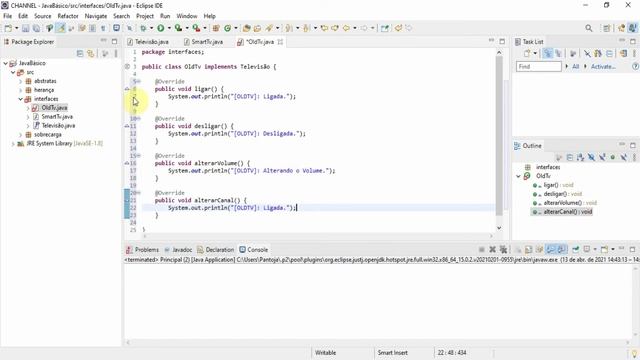Click the tip lightbulb in status bar
The height and width of the screenshot is (360, 640).
pyautogui.click(x=634, y=353)
